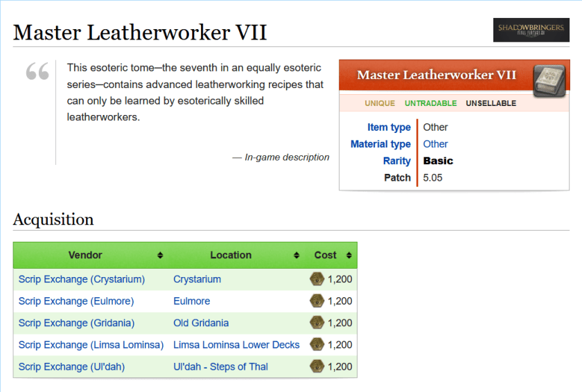This screenshot has height=392, width=582.
Task: Click scrip icon in Limsa Lominsa row
Action: point(317,345)
